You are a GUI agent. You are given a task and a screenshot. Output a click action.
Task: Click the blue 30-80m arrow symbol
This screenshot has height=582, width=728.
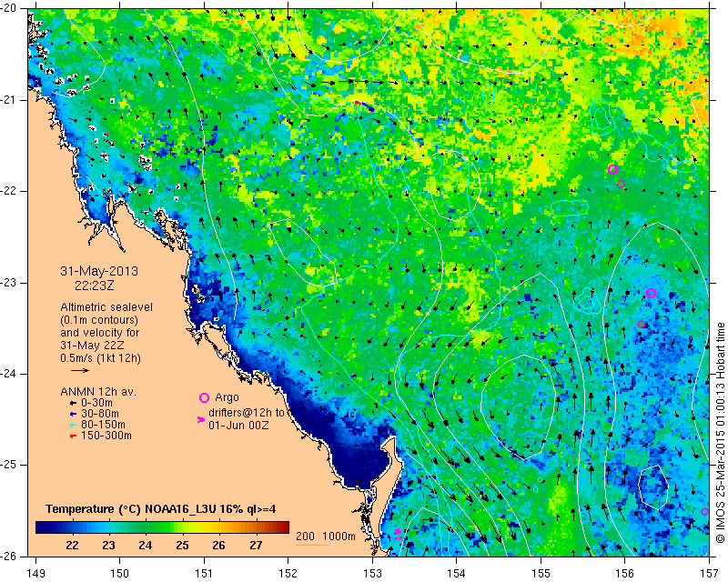pyautogui.click(x=73, y=414)
